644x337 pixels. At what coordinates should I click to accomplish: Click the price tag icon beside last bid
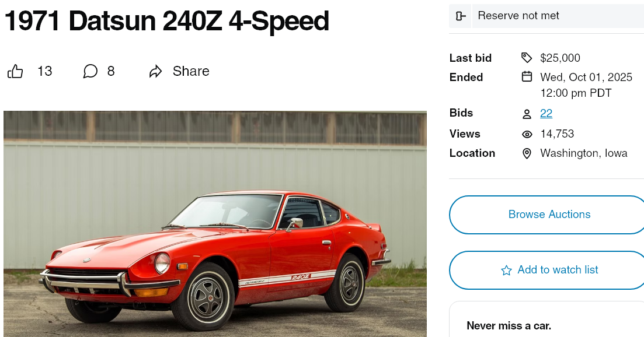click(527, 58)
